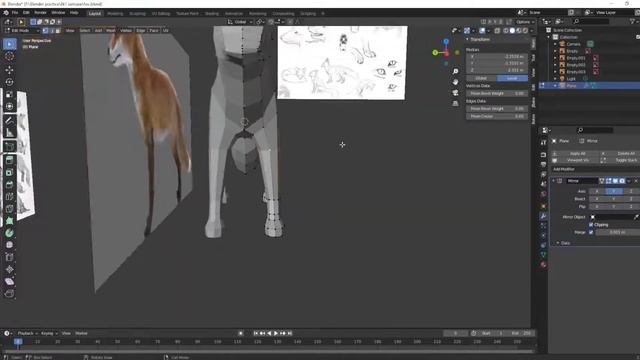The width and height of the screenshot is (640, 360).
Task: Open the Object Data properties tab
Action: 543,255
